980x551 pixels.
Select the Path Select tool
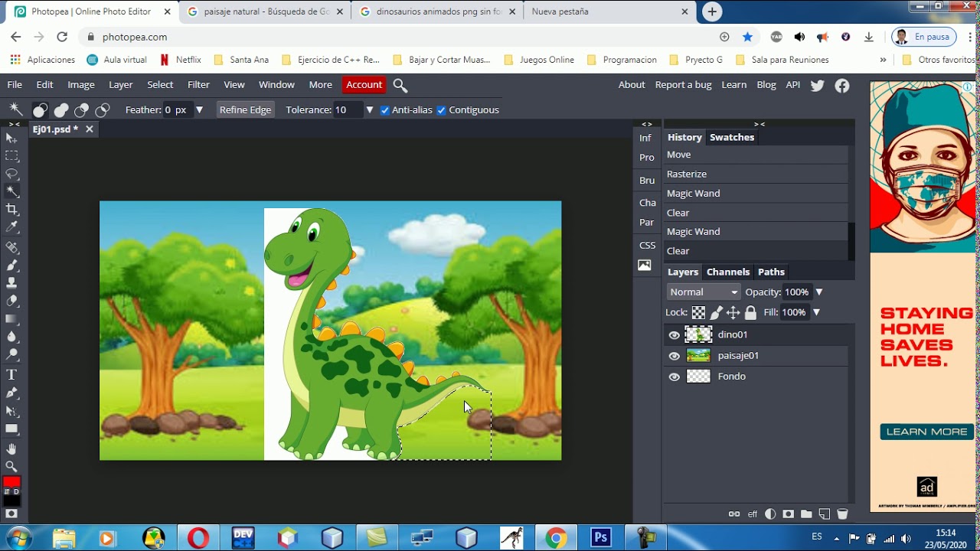tap(11, 411)
